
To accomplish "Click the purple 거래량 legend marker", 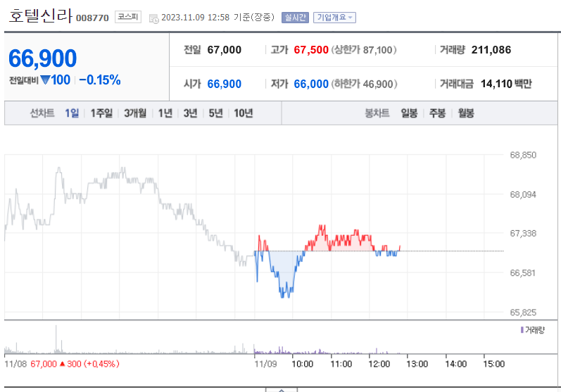I will (522, 330).
